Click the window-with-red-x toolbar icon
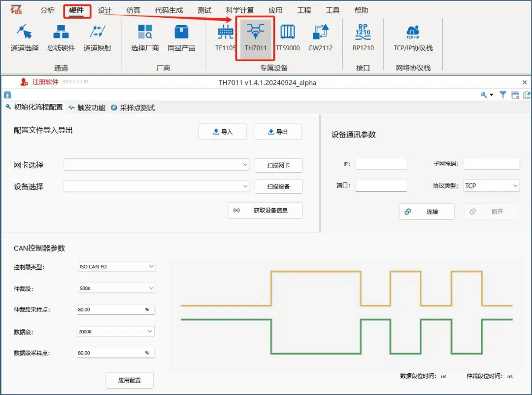The image size is (532, 395). point(515,95)
